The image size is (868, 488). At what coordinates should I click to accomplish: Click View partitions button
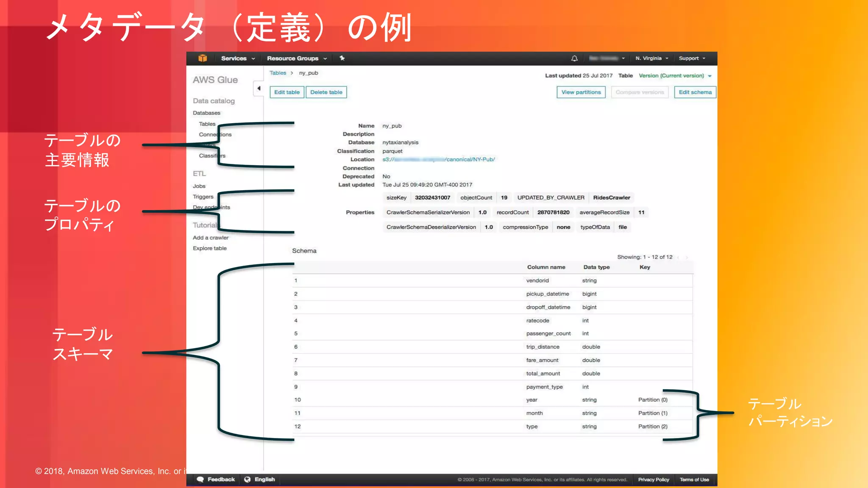pyautogui.click(x=581, y=92)
